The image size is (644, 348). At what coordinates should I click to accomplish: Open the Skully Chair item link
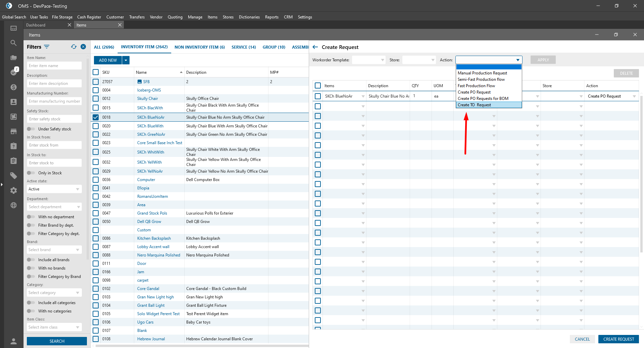pyautogui.click(x=147, y=99)
